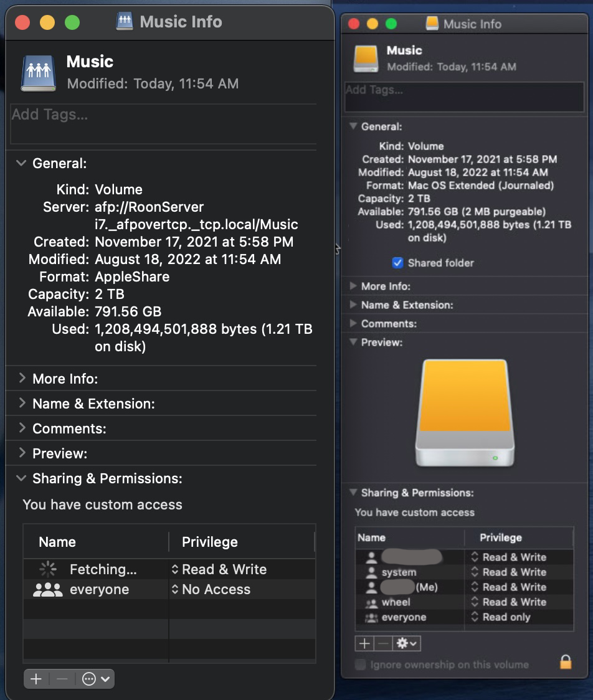
Task: Click 791.56 GB (2 MB purgeable) value
Action: pyautogui.click(x=477, y=212)
